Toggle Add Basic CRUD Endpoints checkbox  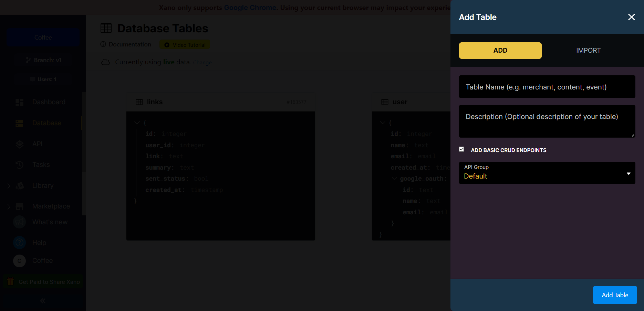coord(462,149)
